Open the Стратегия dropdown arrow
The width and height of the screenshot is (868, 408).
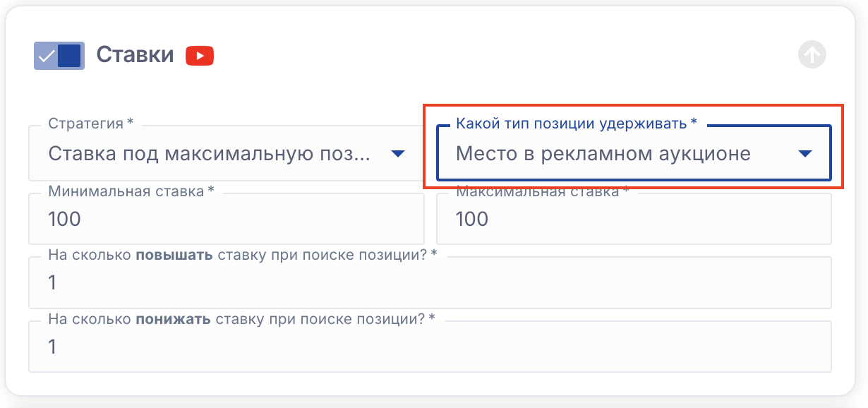pyautogui.click(x=397, y=154)
